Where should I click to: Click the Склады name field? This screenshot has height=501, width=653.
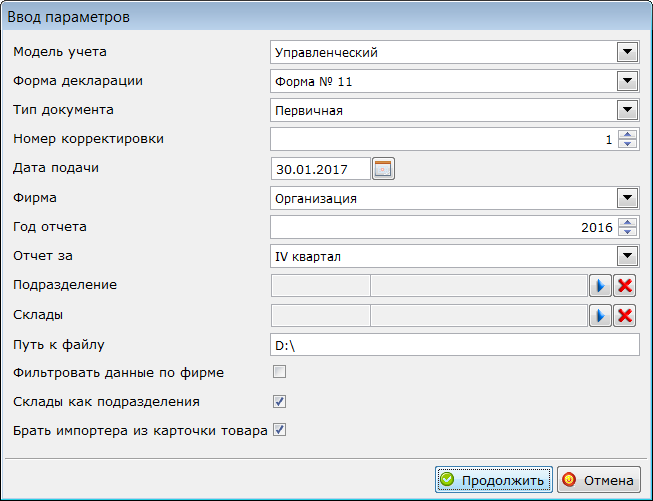click(479, 315)
